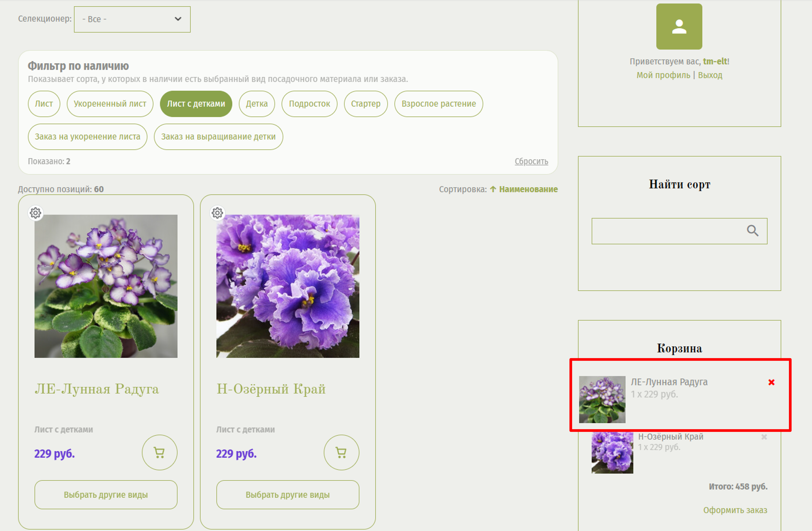812x531 pixels.
Task: Disable the Лист с детками filter
Action: pos(196,104)
